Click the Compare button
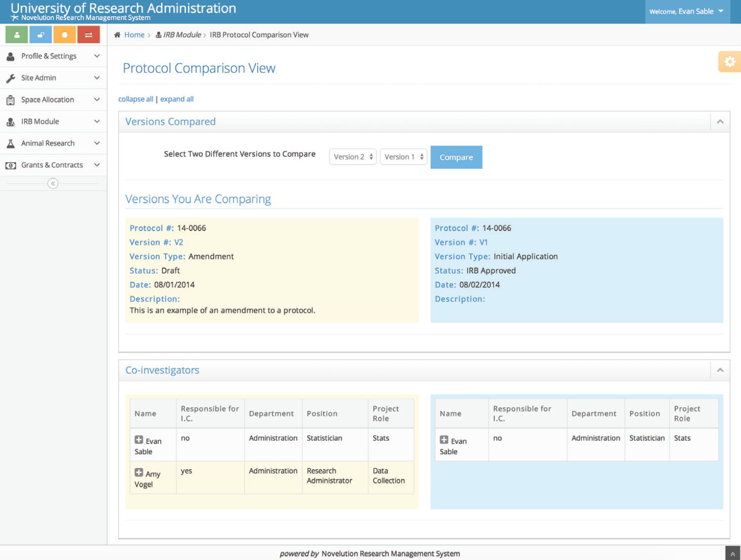 click(456, 157)
